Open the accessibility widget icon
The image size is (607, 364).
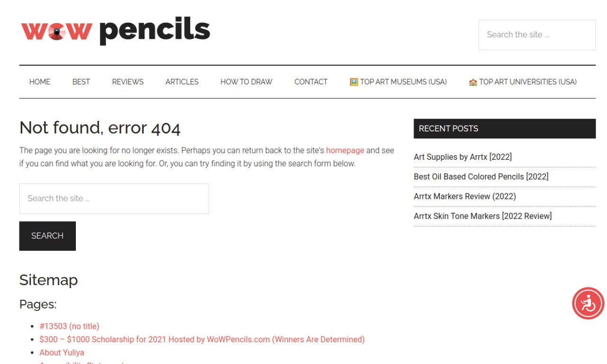point(588,303)
